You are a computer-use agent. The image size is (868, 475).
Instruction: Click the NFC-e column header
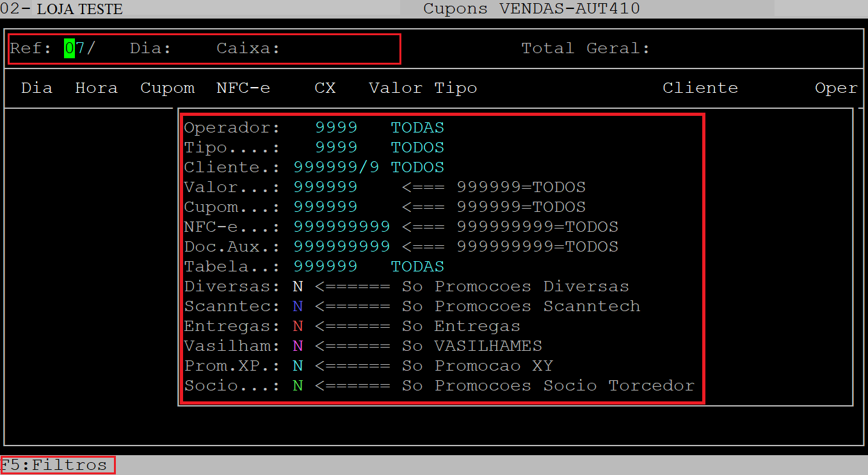tap(243, 88)
